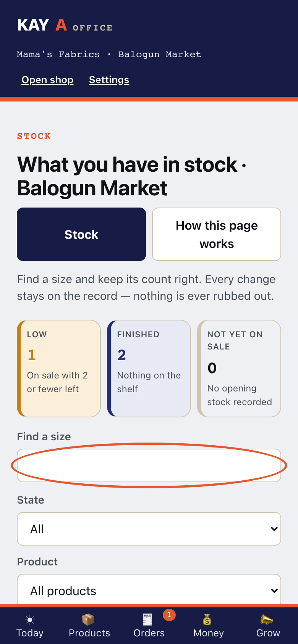Open the Orders receipt icon
The image size is (298, 644).
(x=147, y=620)
